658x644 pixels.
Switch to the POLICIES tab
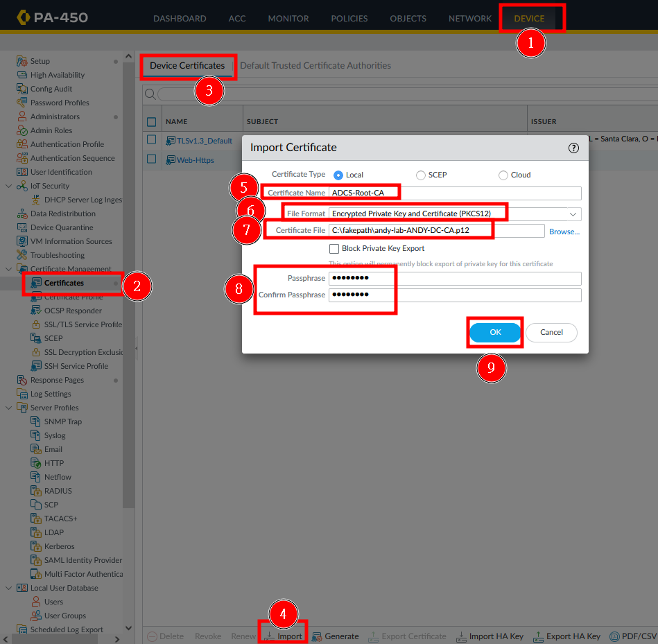click(349, 19)
